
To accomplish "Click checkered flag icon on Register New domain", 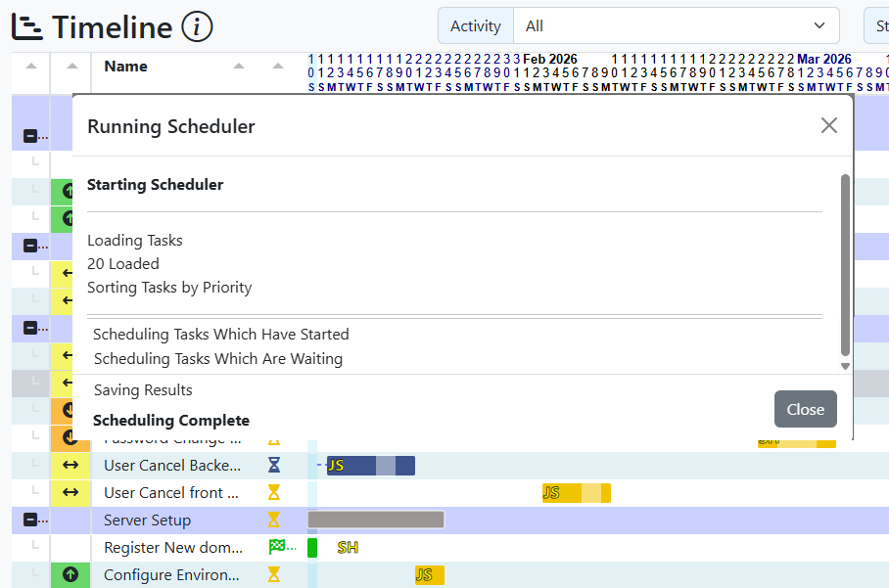I will pyautogui.click(x=277, y=547).
